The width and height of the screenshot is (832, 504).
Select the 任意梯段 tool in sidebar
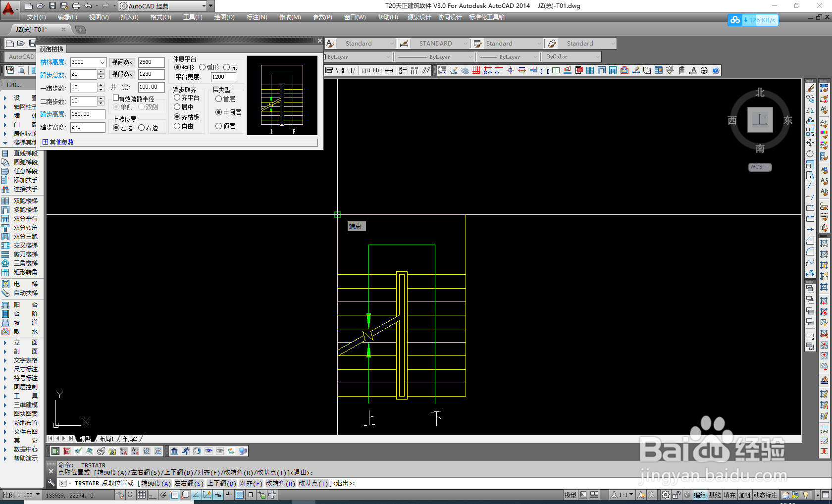click(x=20, y=171)
